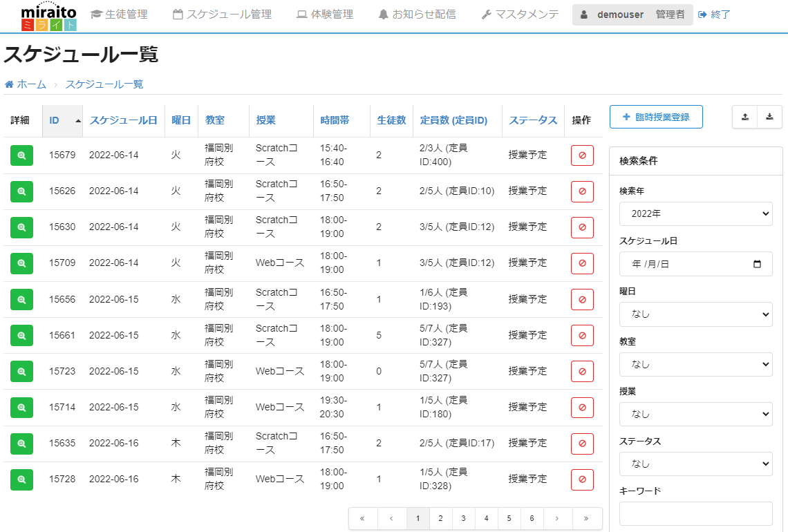
Task: Cancel the class with ID 15709
Action: click(582, 263)
